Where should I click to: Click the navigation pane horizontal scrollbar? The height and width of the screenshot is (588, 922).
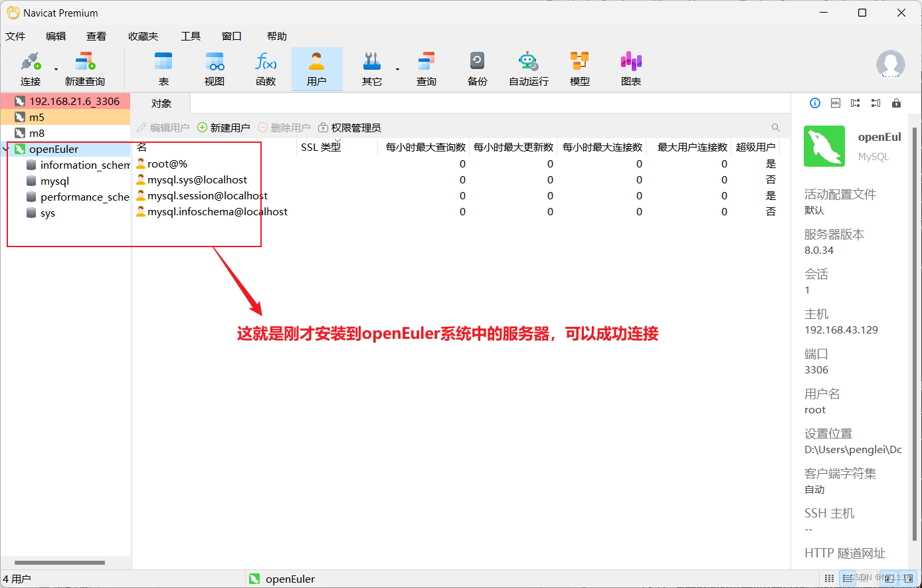[60, 563]
